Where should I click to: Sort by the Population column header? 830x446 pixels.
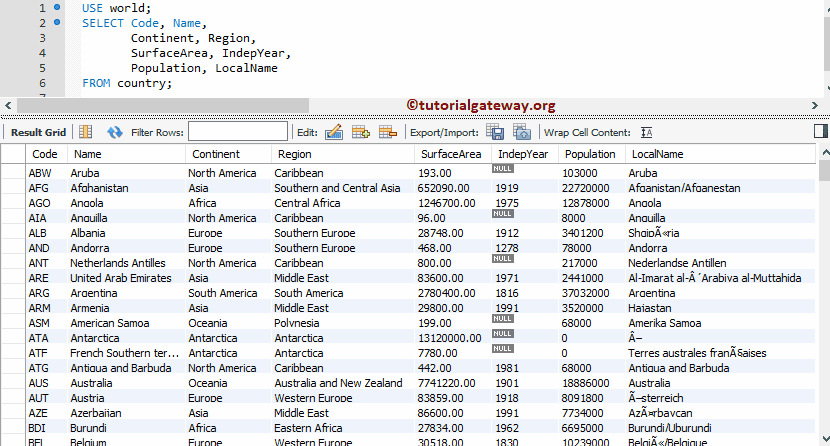point(590,154)
